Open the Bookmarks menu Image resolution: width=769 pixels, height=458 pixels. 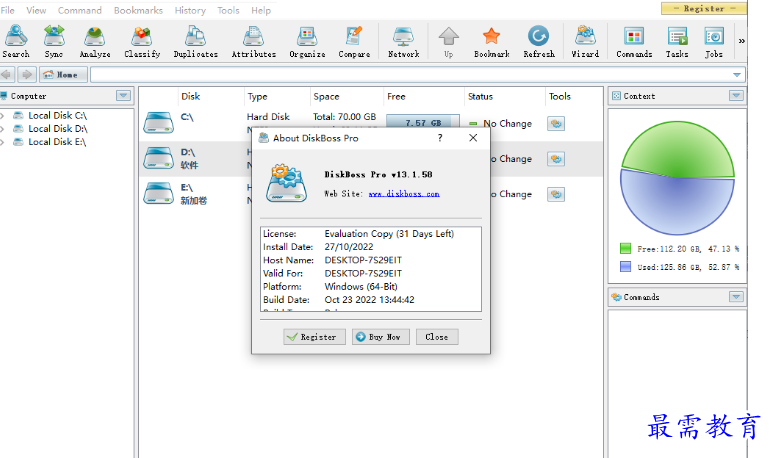click(138, 10)
